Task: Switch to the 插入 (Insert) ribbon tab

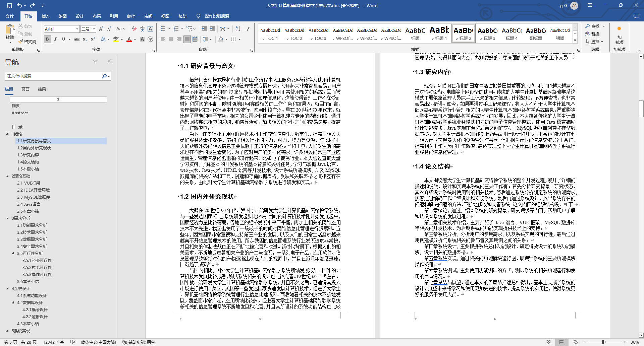Action: 45,16
